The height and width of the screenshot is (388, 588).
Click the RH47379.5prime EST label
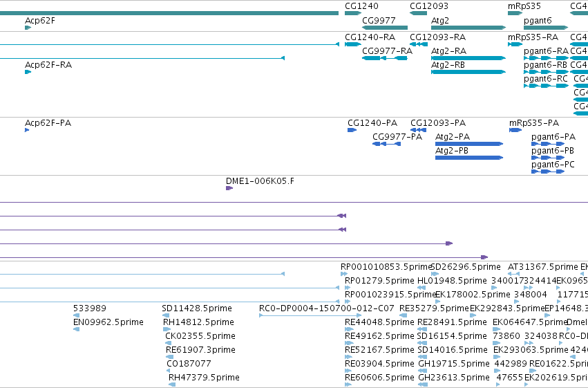coord(204,378)
